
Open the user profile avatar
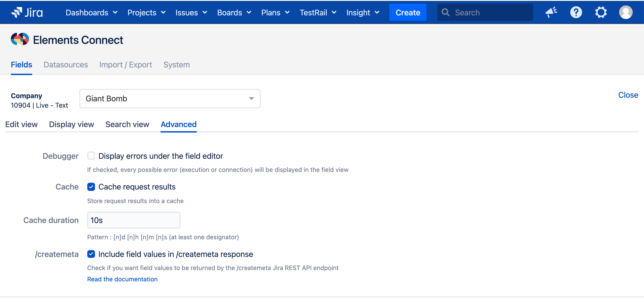(626, 12)
